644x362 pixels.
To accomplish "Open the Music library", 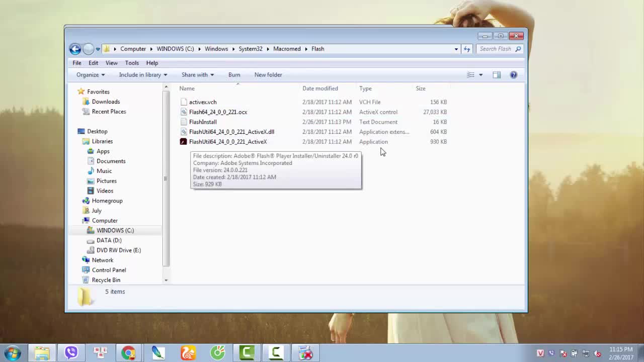I will pyautogui.click(x=104, y=171).
